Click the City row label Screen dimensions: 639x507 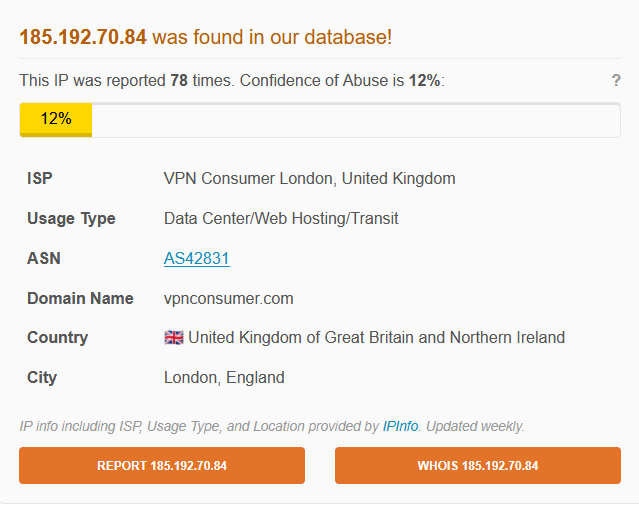coord(42,378)
